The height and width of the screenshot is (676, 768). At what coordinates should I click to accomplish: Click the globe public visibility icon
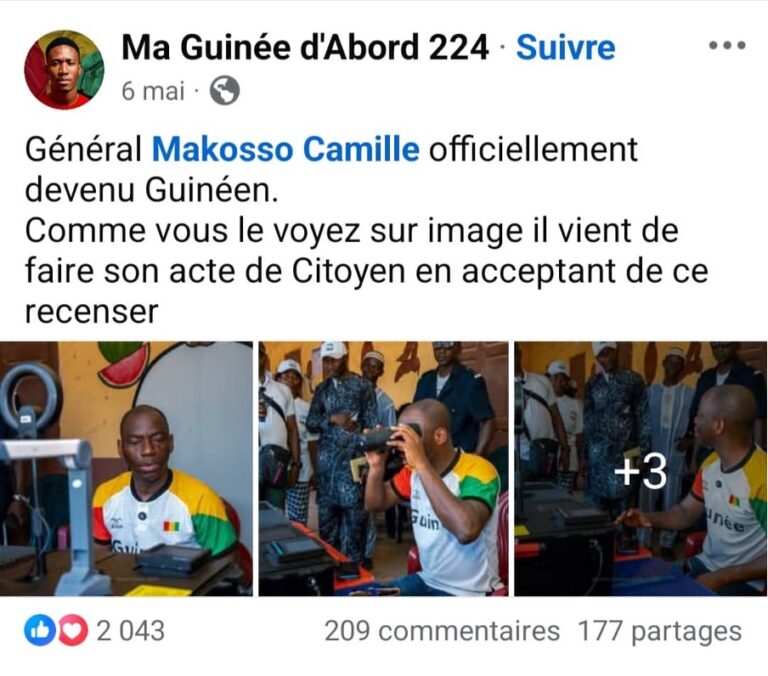225,91
